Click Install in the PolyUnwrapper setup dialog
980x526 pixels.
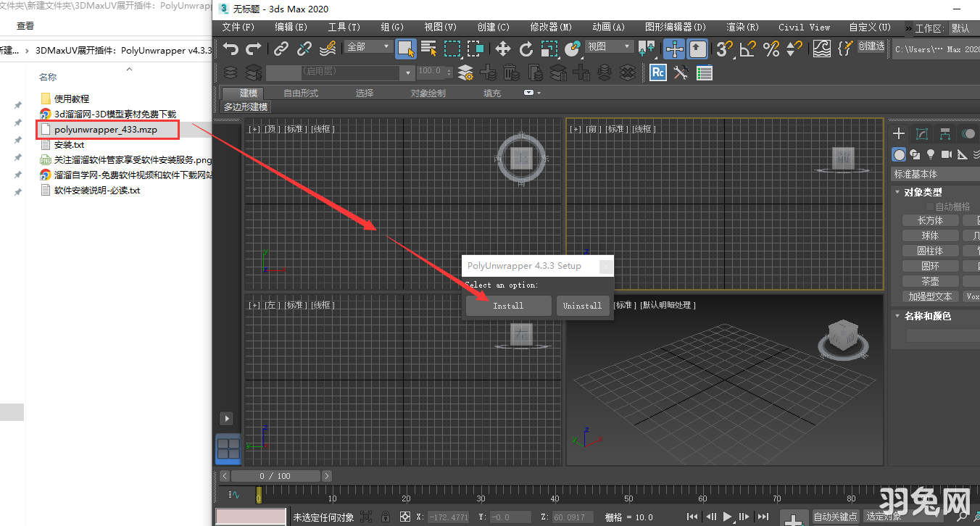click(x=507, y=305)
